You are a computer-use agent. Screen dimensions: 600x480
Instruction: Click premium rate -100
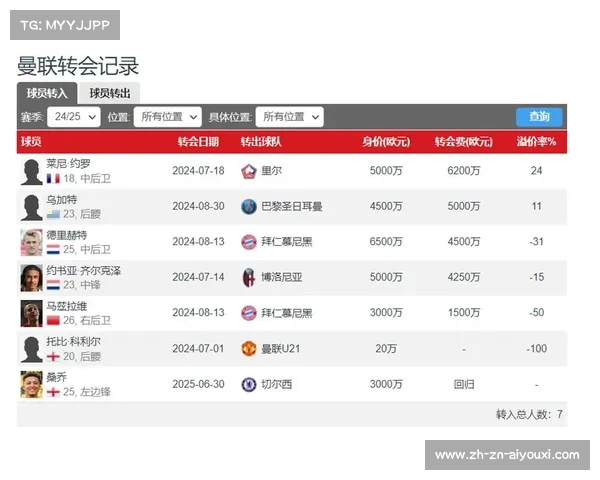(536, 349)
